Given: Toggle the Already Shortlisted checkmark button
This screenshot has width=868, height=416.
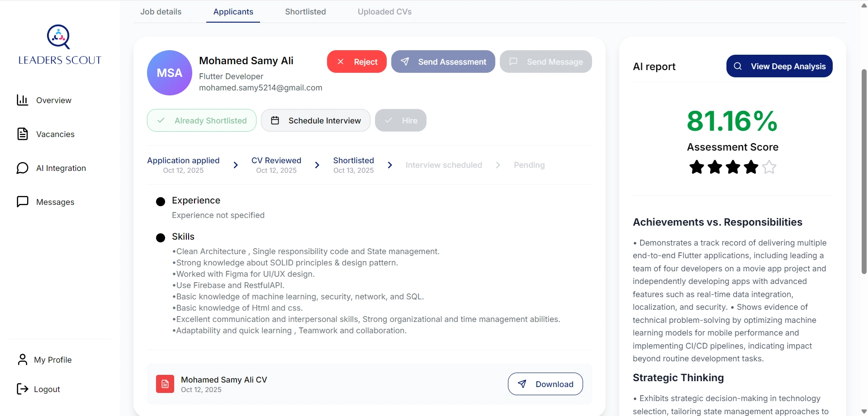Looking at the screenshot, I should (202, 120).
